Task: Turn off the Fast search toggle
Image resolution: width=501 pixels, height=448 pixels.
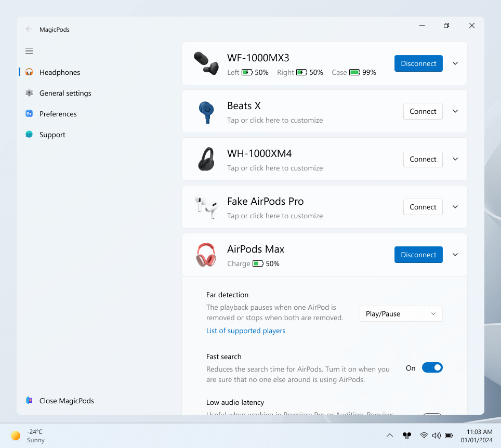Action: [x=432, y=368]
